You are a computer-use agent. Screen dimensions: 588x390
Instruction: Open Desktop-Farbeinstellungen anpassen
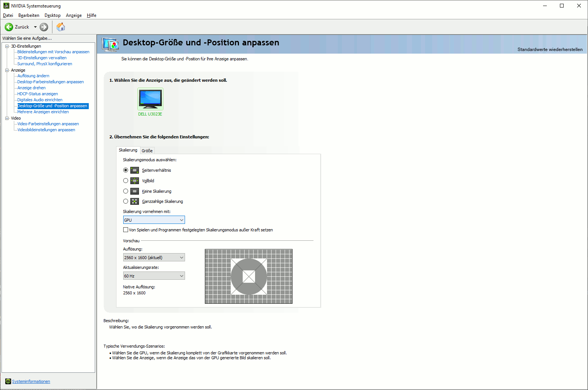pos(51,82)
